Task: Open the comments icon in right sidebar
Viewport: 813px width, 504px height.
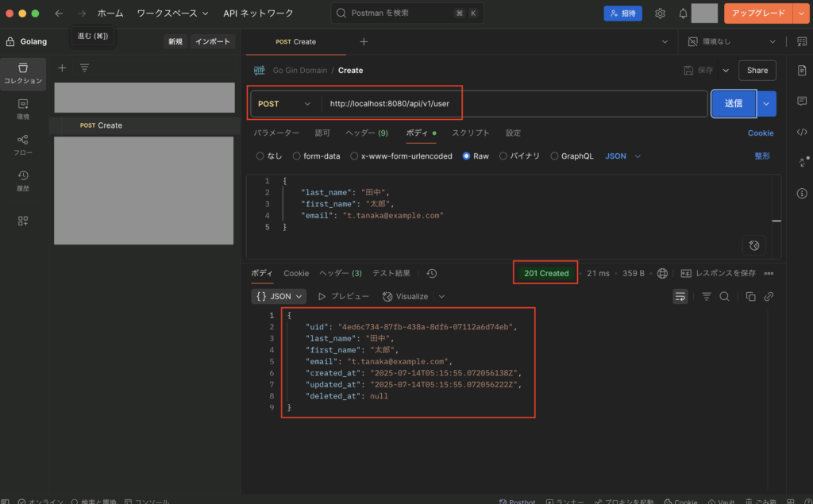Action: click(x=802, y=101)
